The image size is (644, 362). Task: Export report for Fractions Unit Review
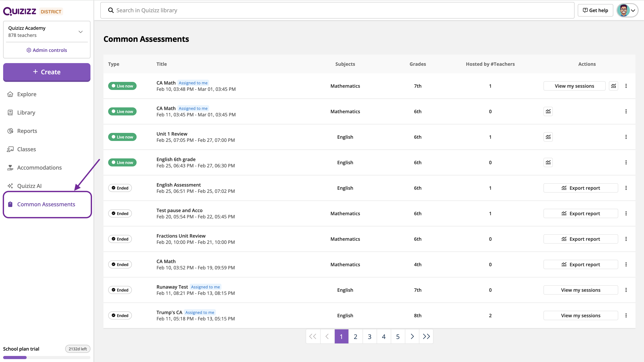[x=580, y=239]
